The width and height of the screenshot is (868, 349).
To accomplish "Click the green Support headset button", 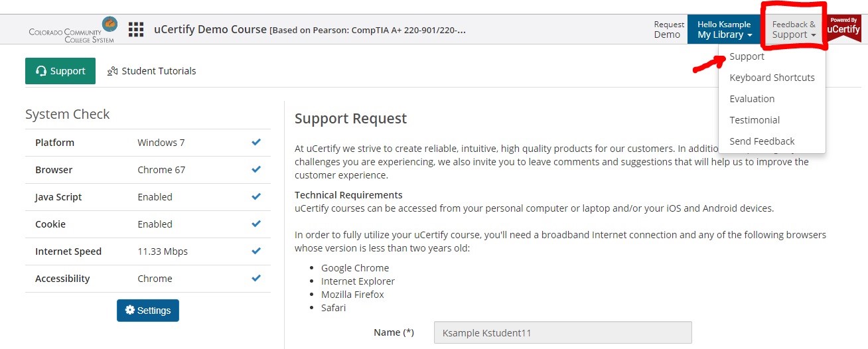I will tap(60, 71).
